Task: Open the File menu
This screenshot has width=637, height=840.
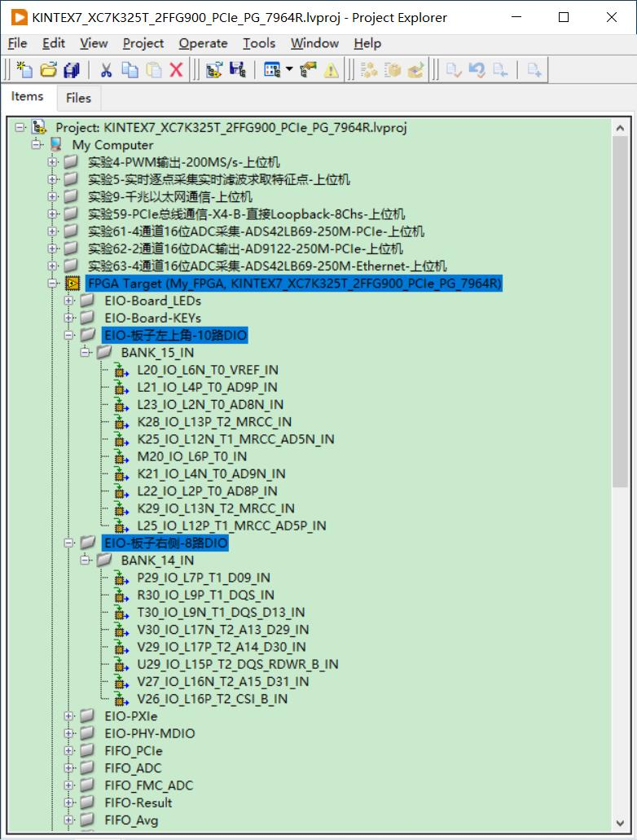Action: pos(17,43)
